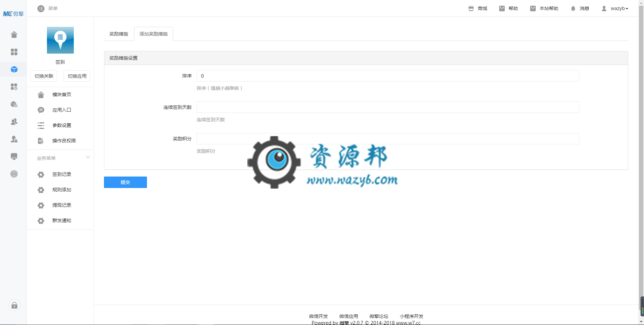Image resolution: width=644 pixels, height=325 pixels.
Task: Select the user-with-padlock icon in the rail
Action: [x=14, y=139]
